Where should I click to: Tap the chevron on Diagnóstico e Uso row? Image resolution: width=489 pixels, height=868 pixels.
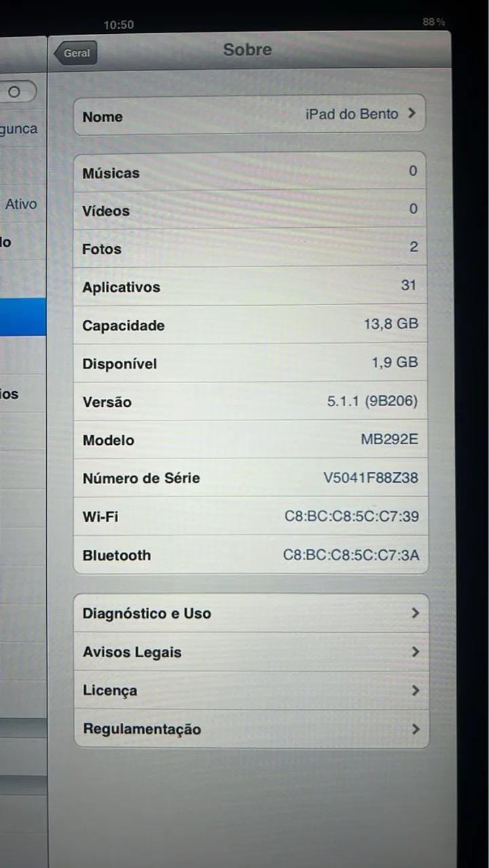tap(415, 613)
